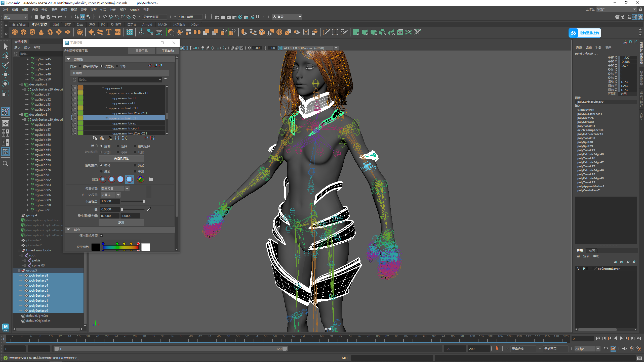This screenshot has width=644, height=362.
Task: Expand group4 in the Outliner
Action: [19, 215]
